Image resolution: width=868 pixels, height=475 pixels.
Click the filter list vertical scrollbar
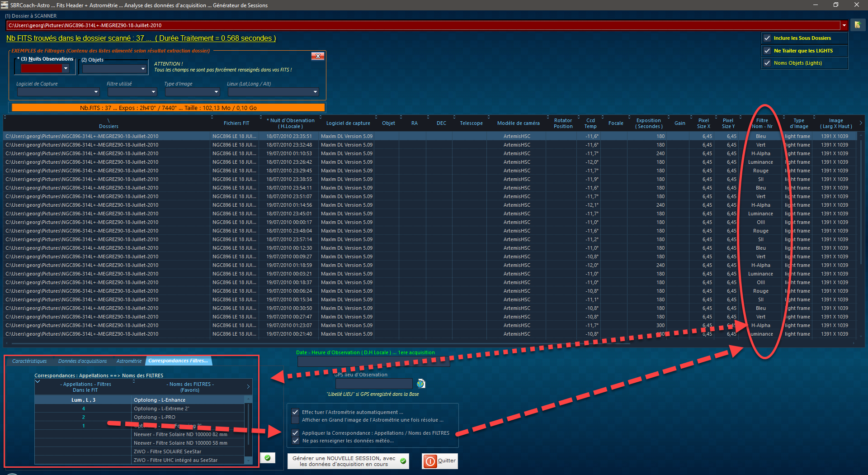[248, 430]
